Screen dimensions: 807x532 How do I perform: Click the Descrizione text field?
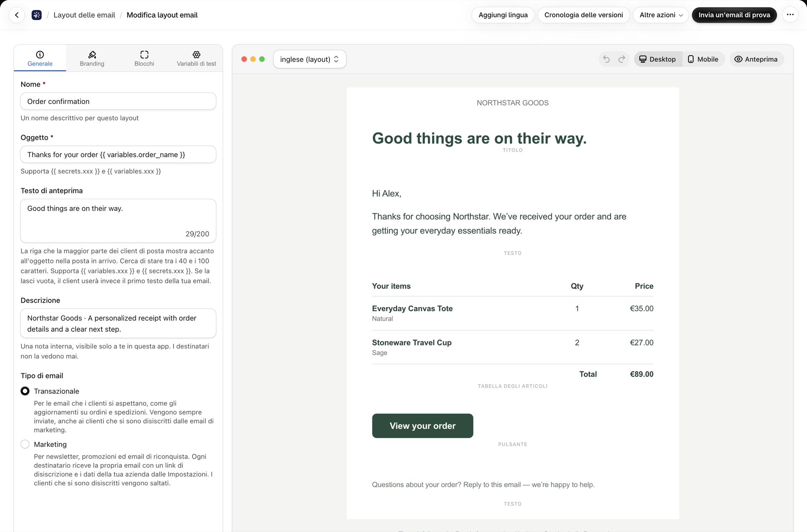(118, 324)
